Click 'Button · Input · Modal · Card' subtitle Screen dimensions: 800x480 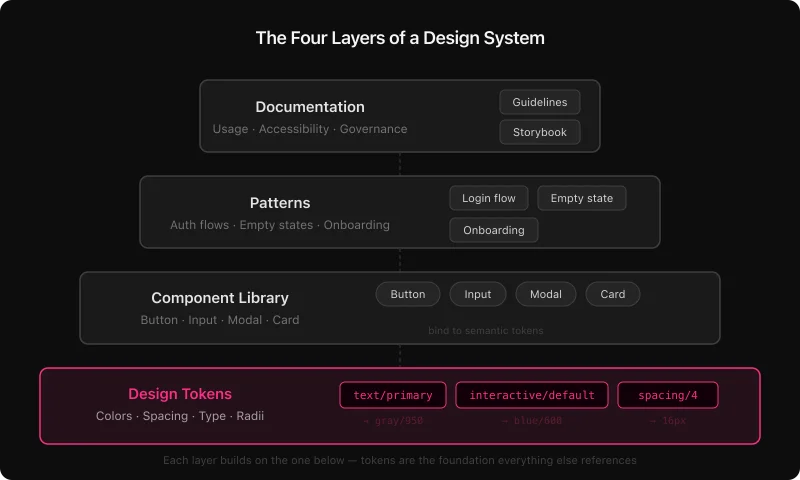[220, 320]
